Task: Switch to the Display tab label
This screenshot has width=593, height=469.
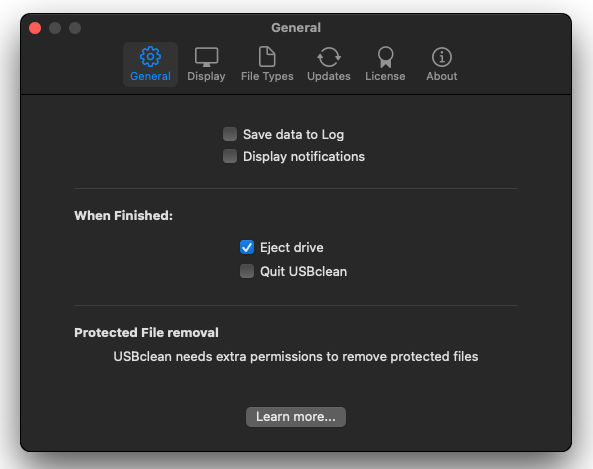Action: (206, 76)
